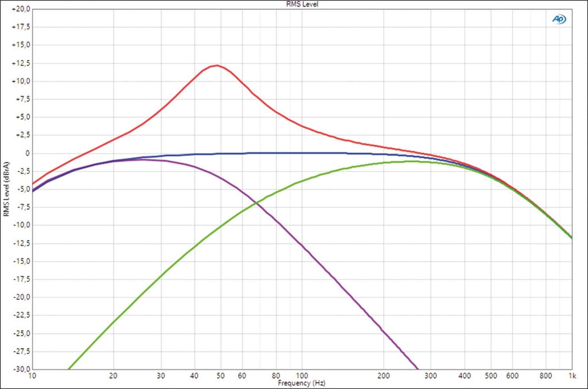Viewport: 588px width, 389px height.
Task: Click the AP logo icon in the graph corner
Action: pos(559,19)
